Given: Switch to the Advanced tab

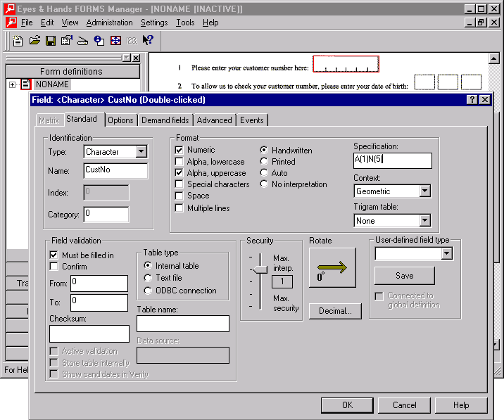Looking at the screenshot, I should [x=214, y=120].
